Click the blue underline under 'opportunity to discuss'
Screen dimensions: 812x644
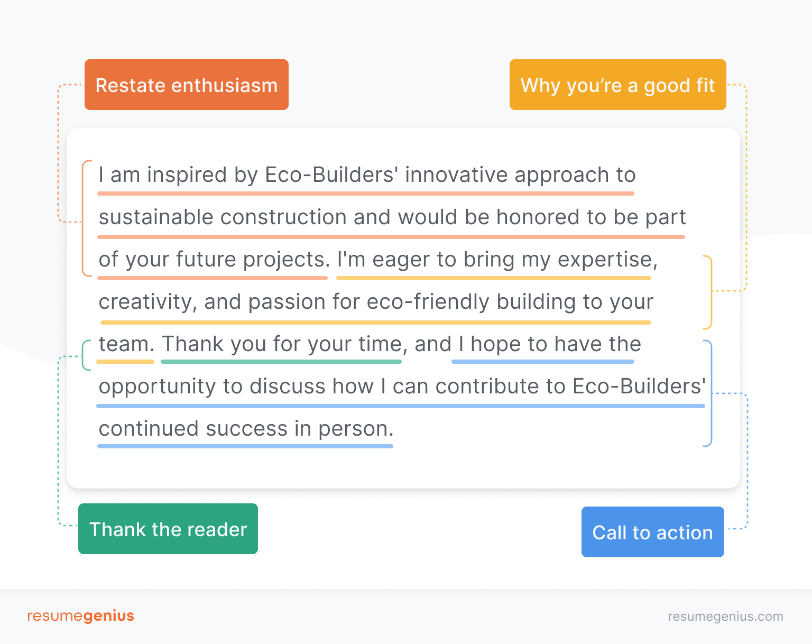[x=401, y=406]
